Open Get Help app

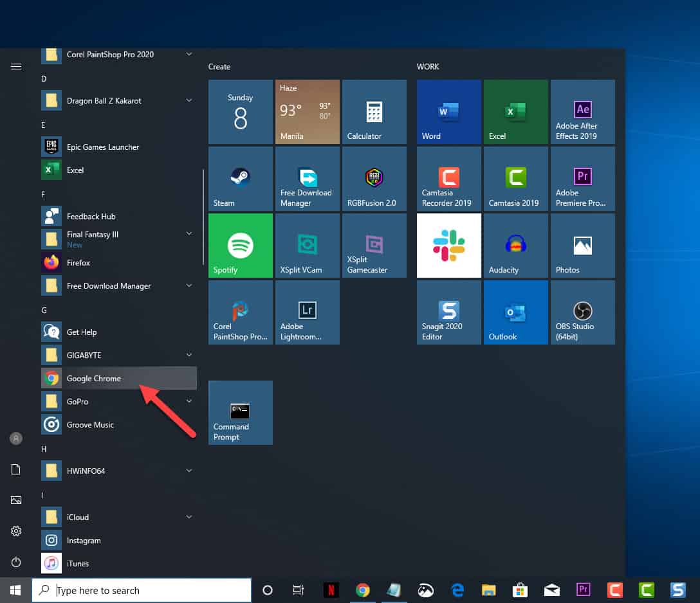(119, 332)
